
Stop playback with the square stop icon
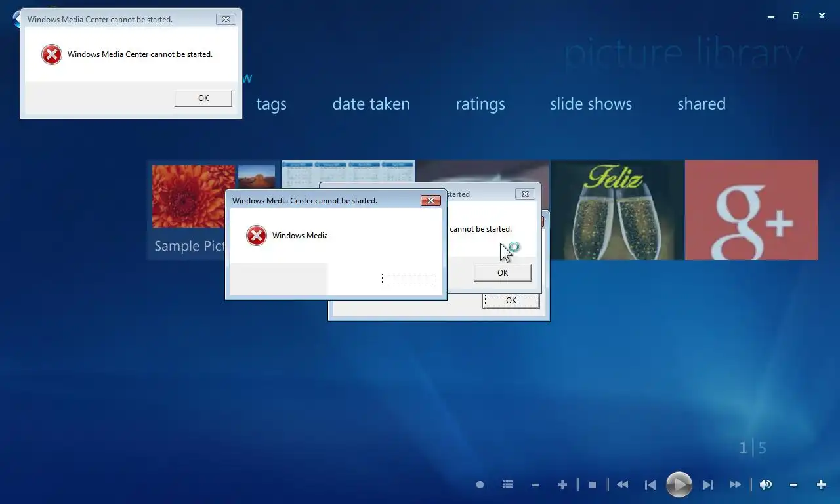click(593, 485)
